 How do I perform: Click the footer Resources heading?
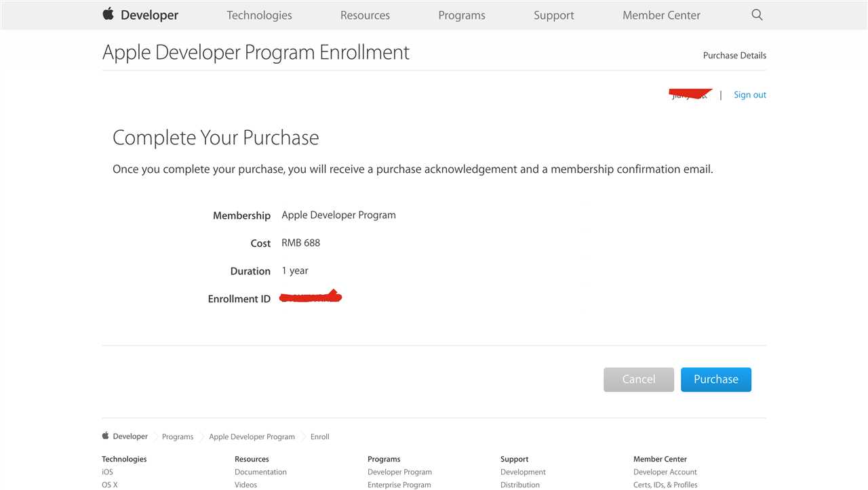coord(252,459)
